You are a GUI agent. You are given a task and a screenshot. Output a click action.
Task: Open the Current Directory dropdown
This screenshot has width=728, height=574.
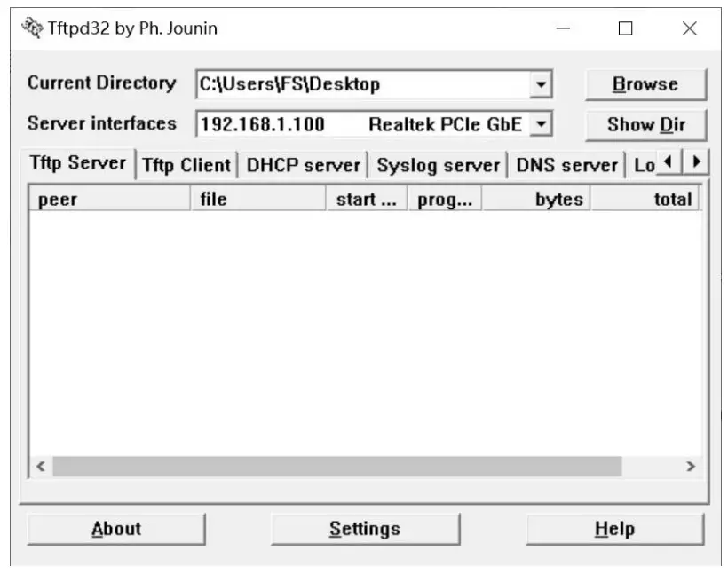pyautogui.click(x=542, y=84)
